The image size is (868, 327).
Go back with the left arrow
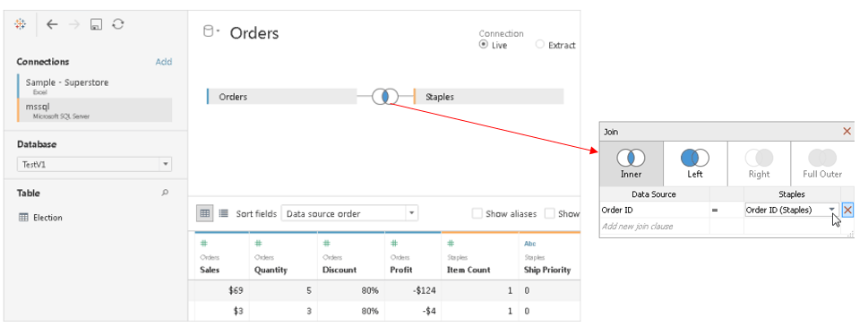52,24
